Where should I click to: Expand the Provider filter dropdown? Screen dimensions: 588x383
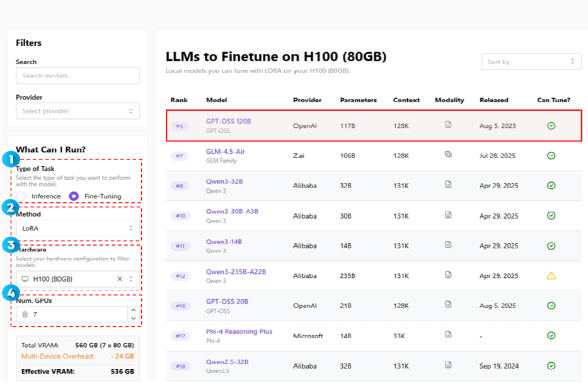78,111
